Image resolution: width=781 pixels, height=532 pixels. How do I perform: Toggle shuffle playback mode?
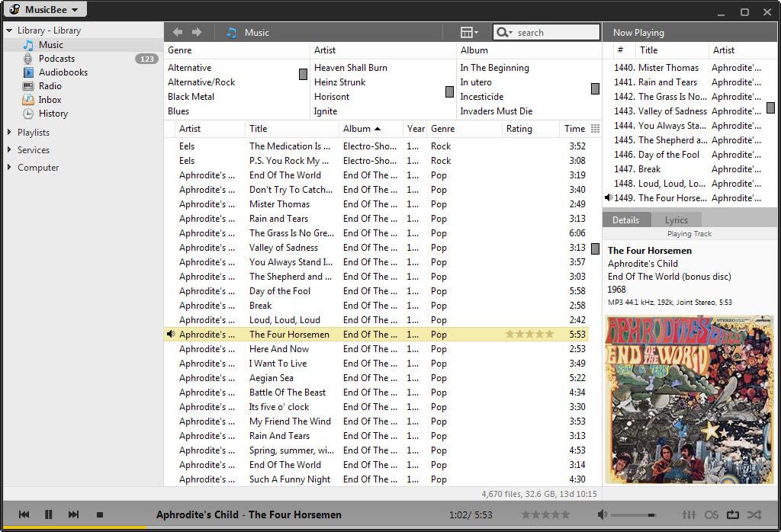pyautogui.click(x=754, y=514)
